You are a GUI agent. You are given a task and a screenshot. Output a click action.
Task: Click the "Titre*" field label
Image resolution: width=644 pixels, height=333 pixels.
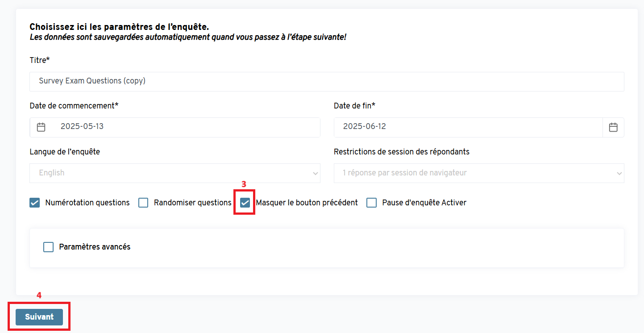click(40, 60)
